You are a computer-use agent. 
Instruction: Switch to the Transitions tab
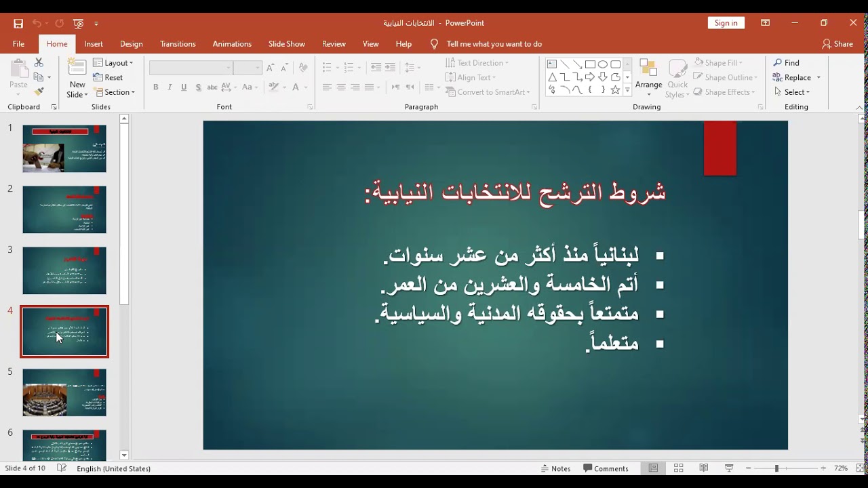click(178, 44)
